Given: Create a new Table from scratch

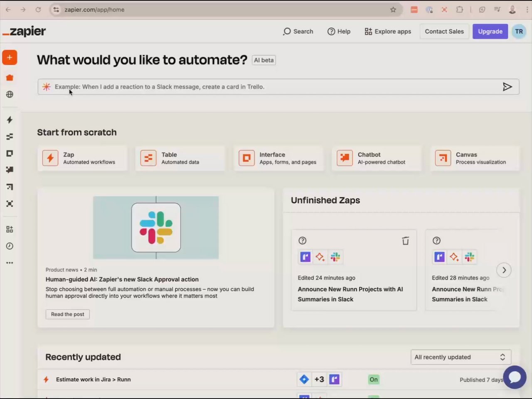Looking at the screenshot, I should pos(180,158).
